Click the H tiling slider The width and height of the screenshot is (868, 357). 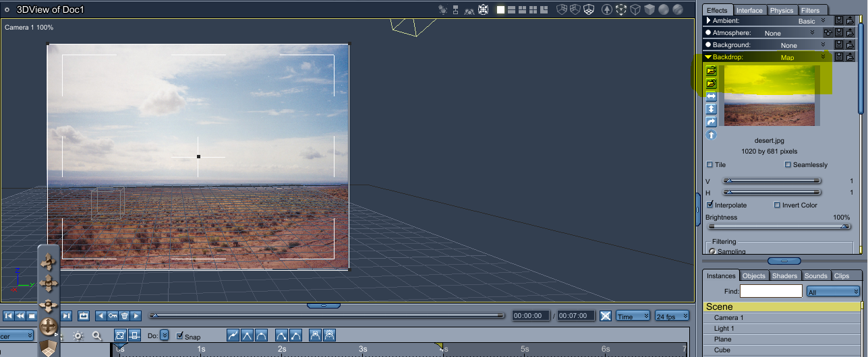click(772, 193)
